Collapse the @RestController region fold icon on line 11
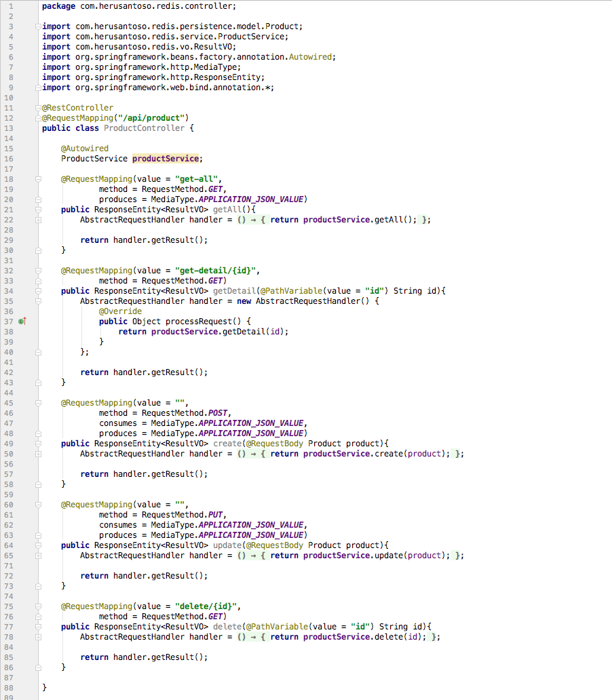Viewport: 612px width, 700px height. [x=39, y=107]
